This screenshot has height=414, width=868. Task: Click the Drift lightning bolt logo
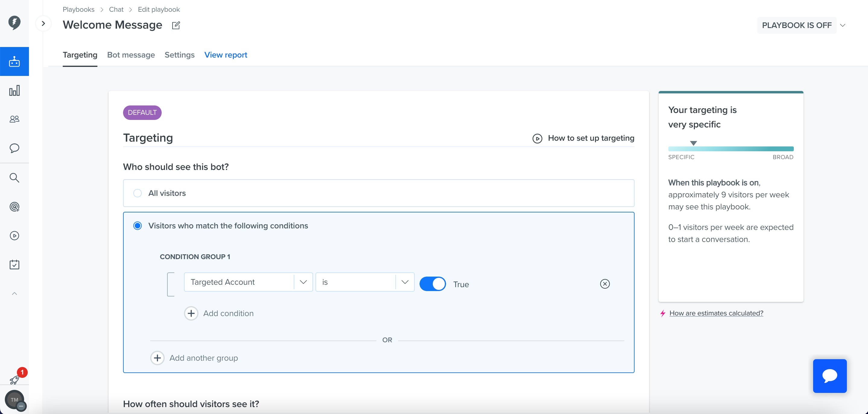[14, 23]
